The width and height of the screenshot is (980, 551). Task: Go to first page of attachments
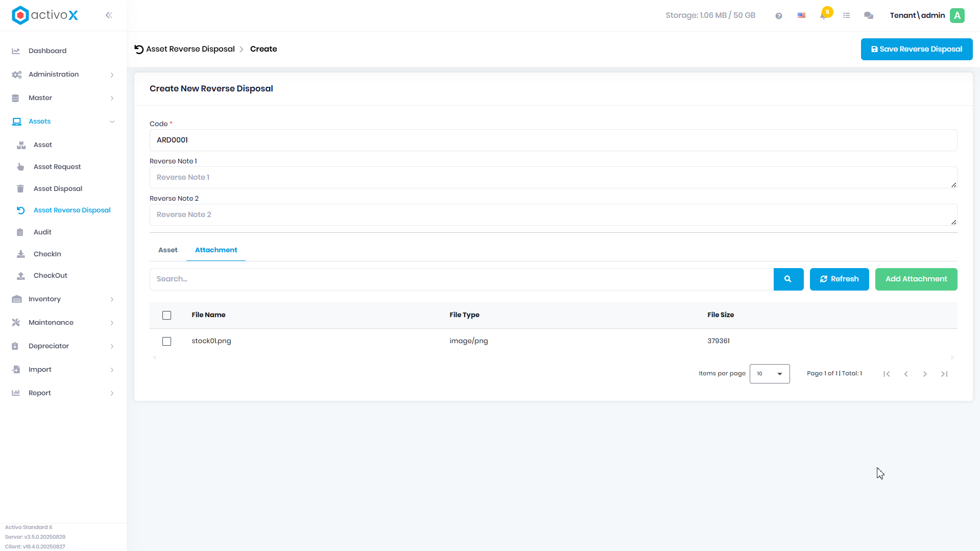[x=887, y=374]
